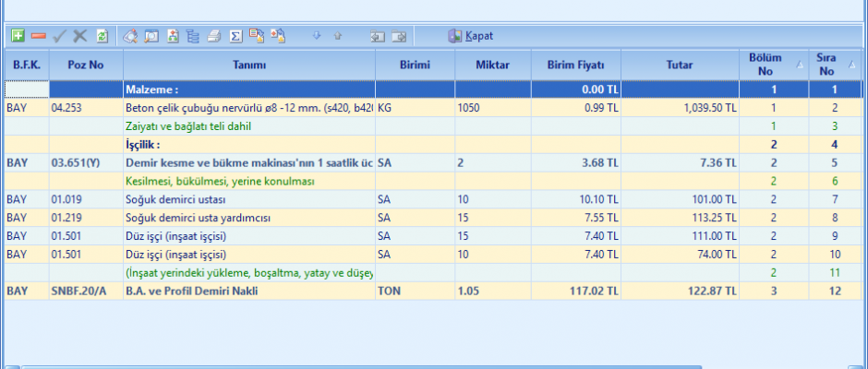Open the tree structure view icon
868x369 pixels.
(x=192, y=36)
